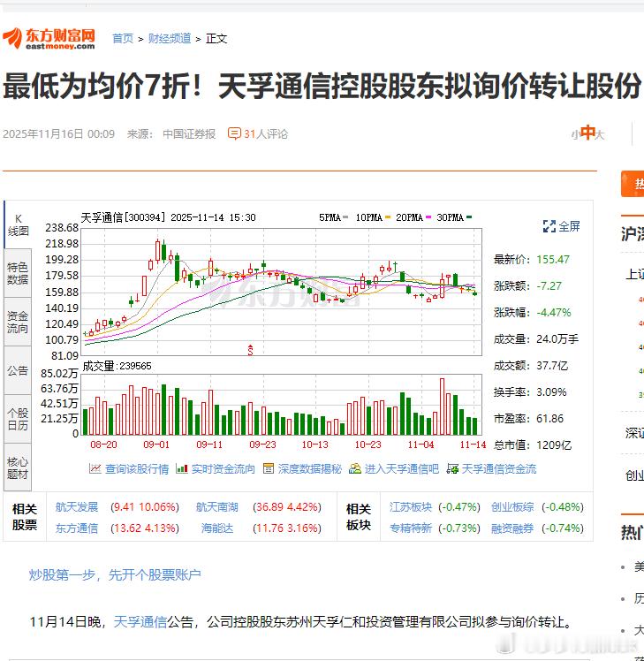
Task: Open the 创业板综 sector link
Action: coord(512,506)
